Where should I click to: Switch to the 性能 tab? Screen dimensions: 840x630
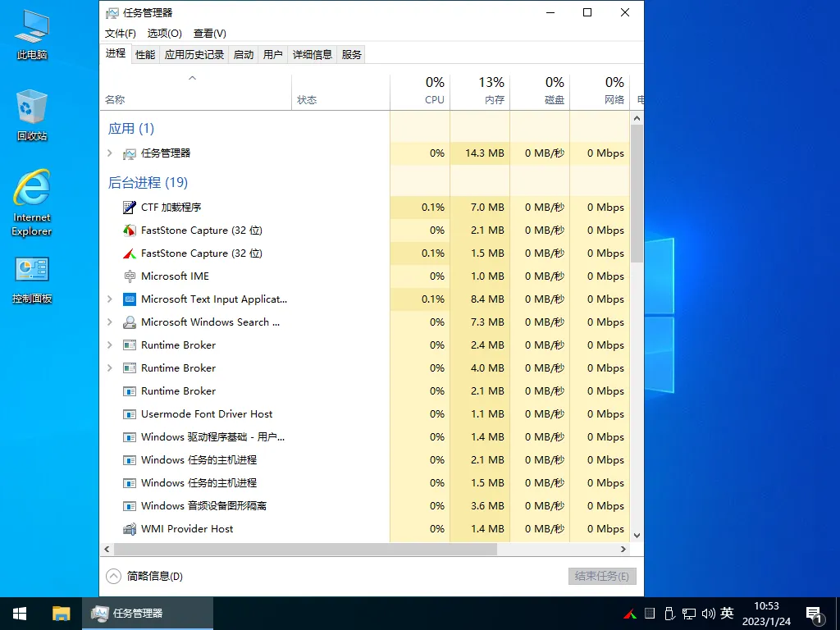point(145,55)
